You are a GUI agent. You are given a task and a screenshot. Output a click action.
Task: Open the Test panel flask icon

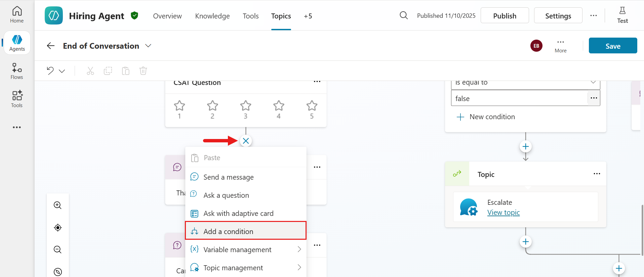[x=622, y=15]
